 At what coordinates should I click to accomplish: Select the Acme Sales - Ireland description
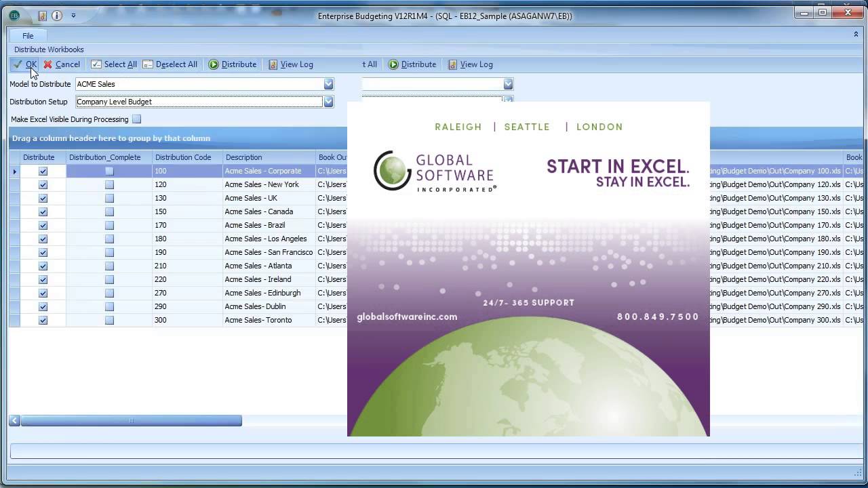point(269,279)
